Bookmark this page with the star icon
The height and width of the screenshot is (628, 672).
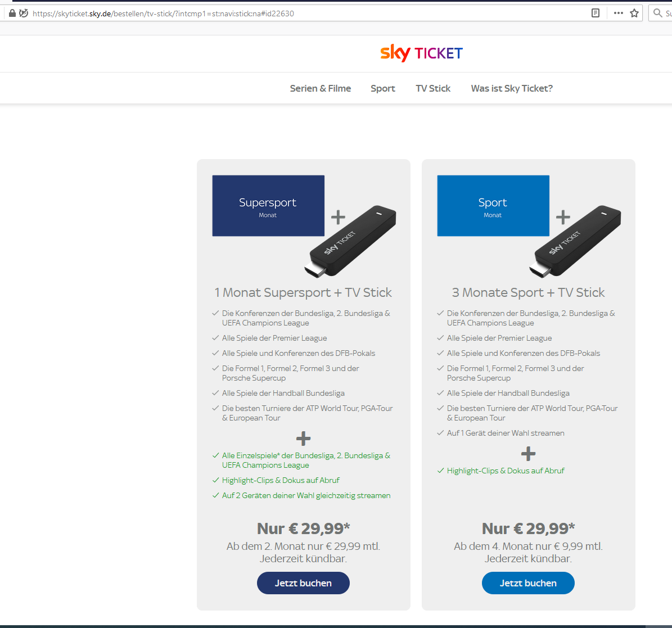[x=634, y=13]
